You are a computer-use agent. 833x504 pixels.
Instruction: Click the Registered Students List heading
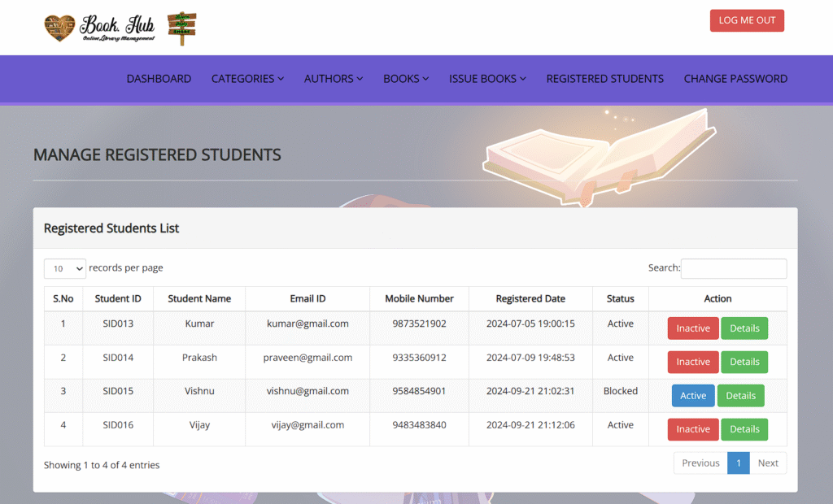(111, 228)
